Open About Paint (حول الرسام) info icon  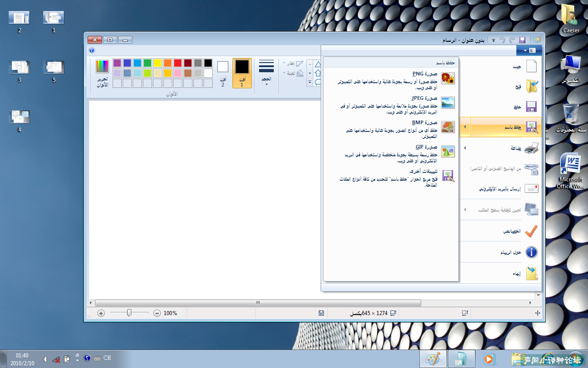tap(501, 252)
